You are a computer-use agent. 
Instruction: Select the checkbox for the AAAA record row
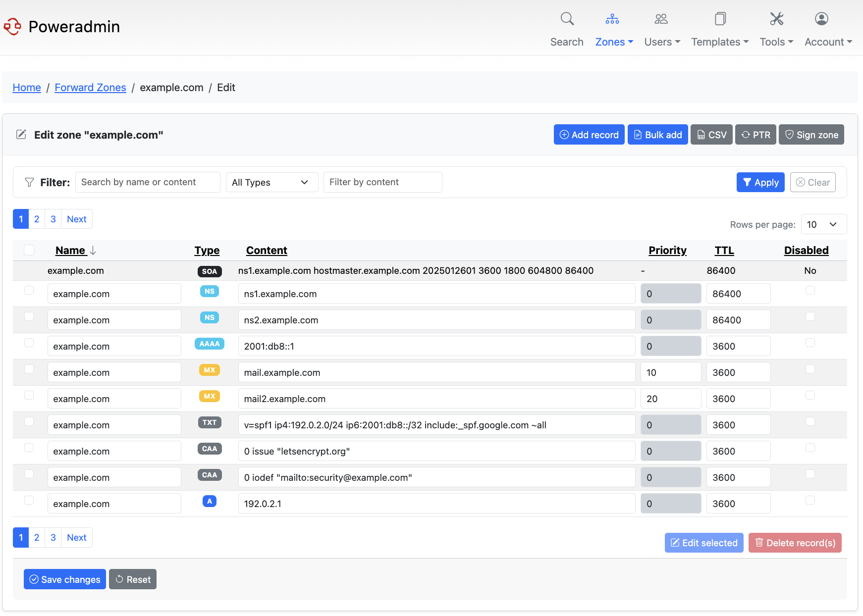coord(29,342)
